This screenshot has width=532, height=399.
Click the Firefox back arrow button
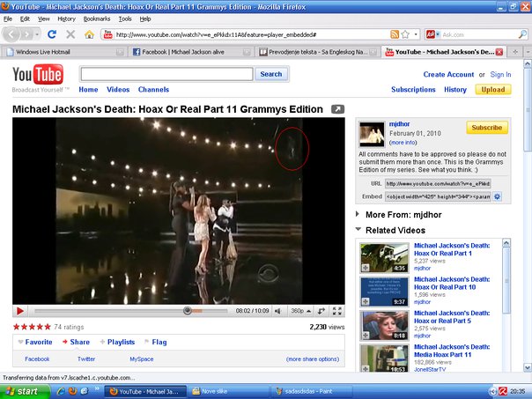point(11,34)
